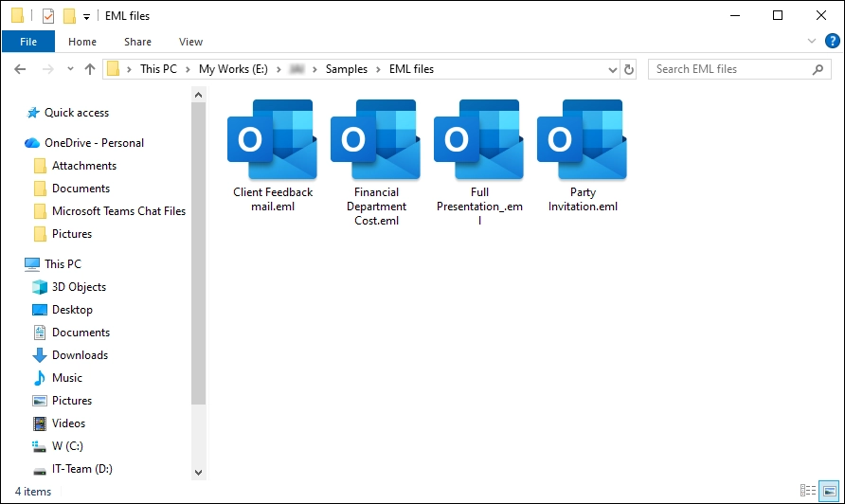Open the Client Feedback mail.eml file icon

[x=272, y=139]
